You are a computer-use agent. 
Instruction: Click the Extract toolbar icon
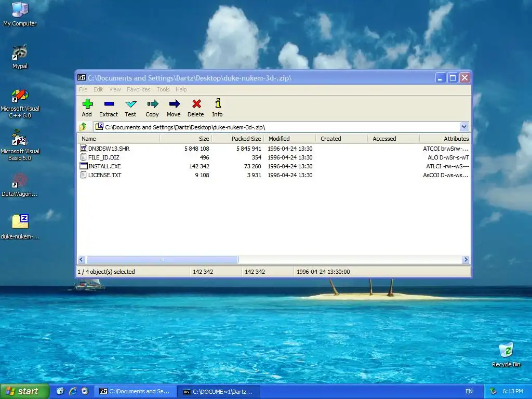coord(109,103)
